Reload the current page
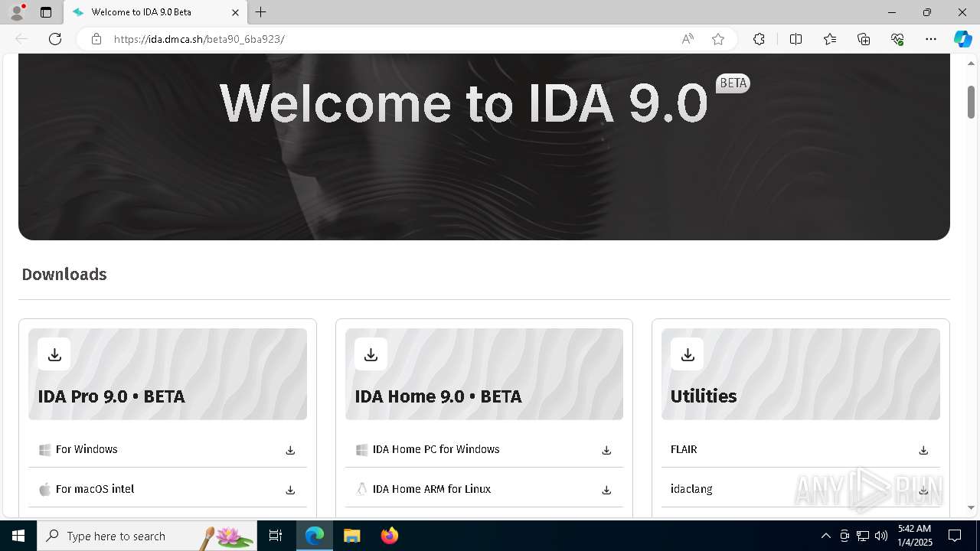Viewport: 980px width, 551px height. (x=55, y=39)
